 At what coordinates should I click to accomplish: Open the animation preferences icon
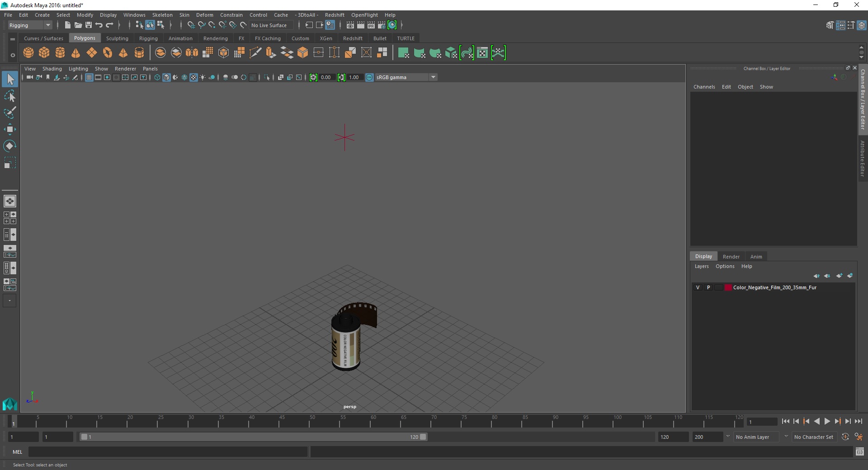tap(858, 437)
